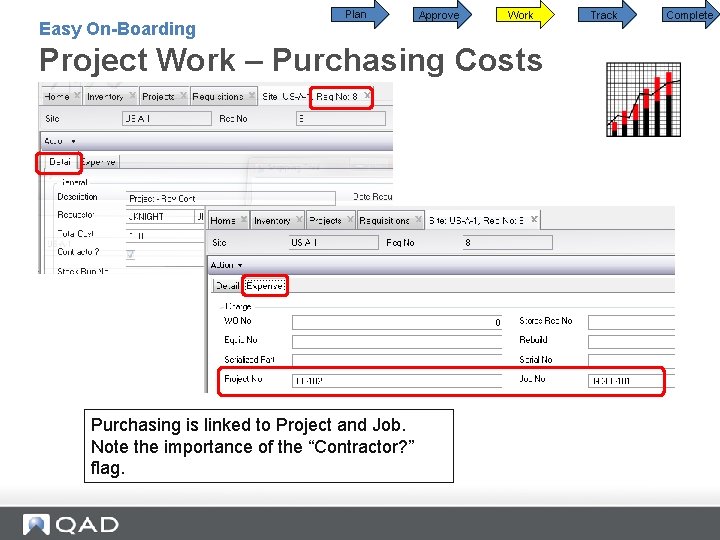Click the Track workflow arrow
The height and width of the screenshot is (540, 720).
pos(607,15)
